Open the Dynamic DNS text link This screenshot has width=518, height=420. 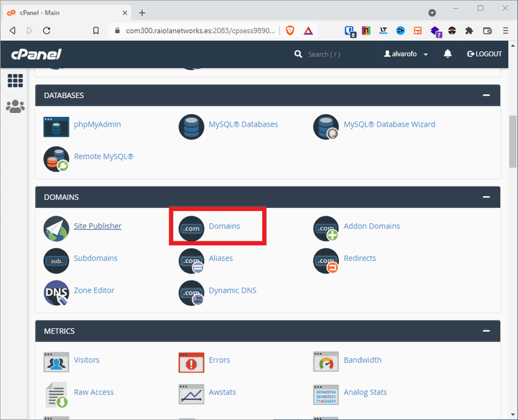click(232, 290)
